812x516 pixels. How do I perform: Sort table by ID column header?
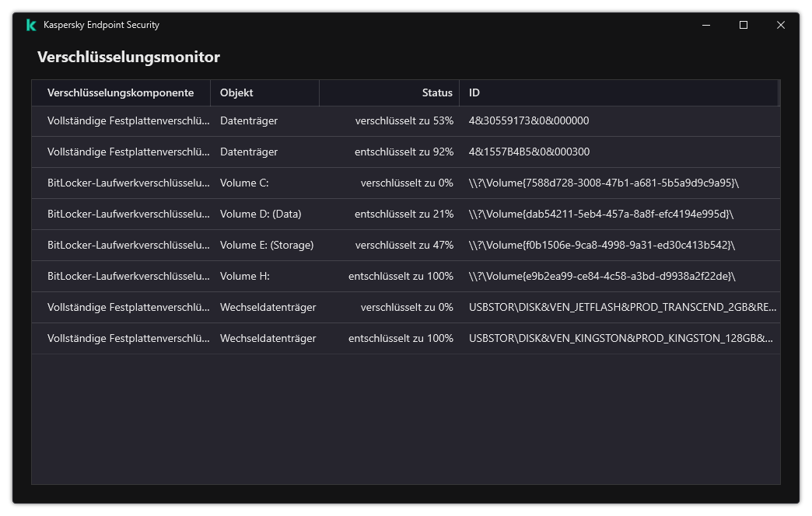(x=474, y=92)
